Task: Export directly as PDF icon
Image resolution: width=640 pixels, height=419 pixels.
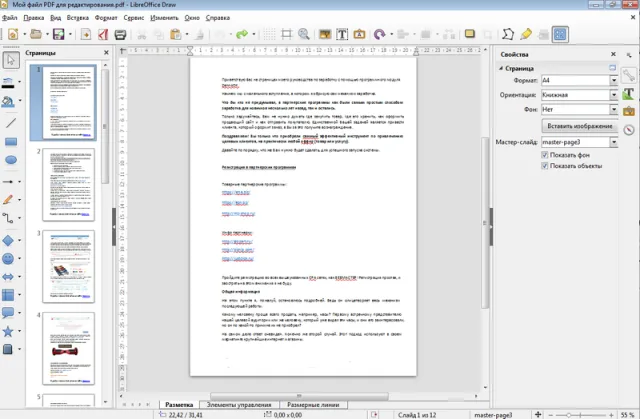Action: tap(103, 34)
